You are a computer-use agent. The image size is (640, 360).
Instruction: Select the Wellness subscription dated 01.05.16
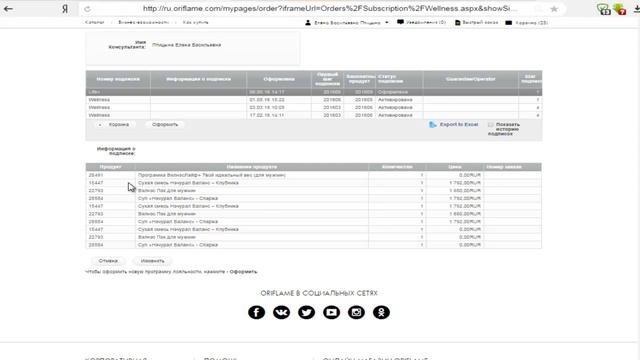click(314, 100)
